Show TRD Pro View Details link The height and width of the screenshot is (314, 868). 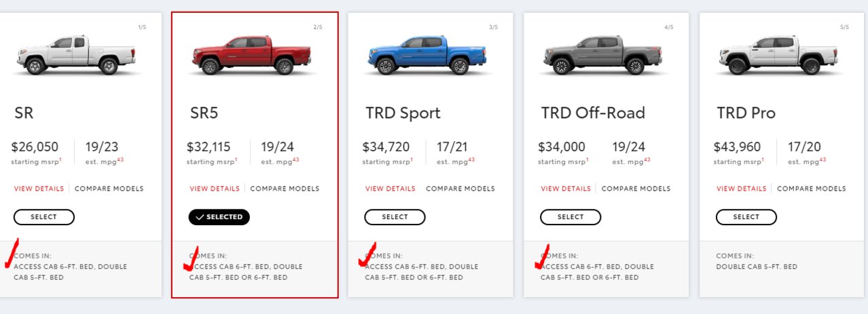(742, 189)
